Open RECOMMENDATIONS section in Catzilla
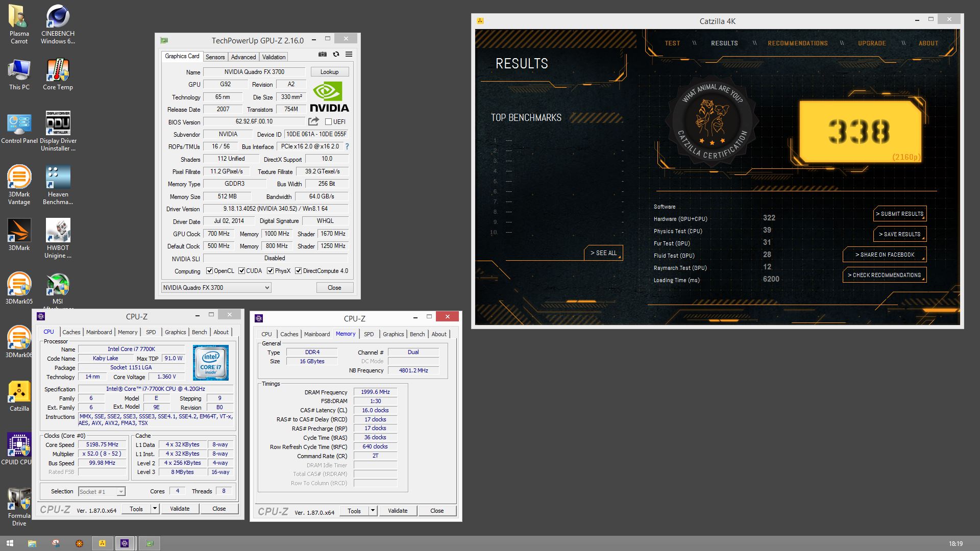 (x=798, y=43)
